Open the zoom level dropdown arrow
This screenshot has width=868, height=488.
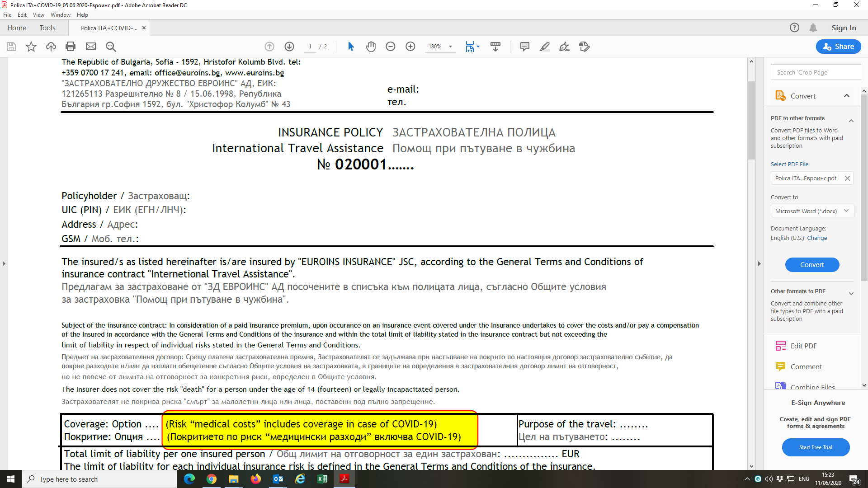(x=450, y=47)
